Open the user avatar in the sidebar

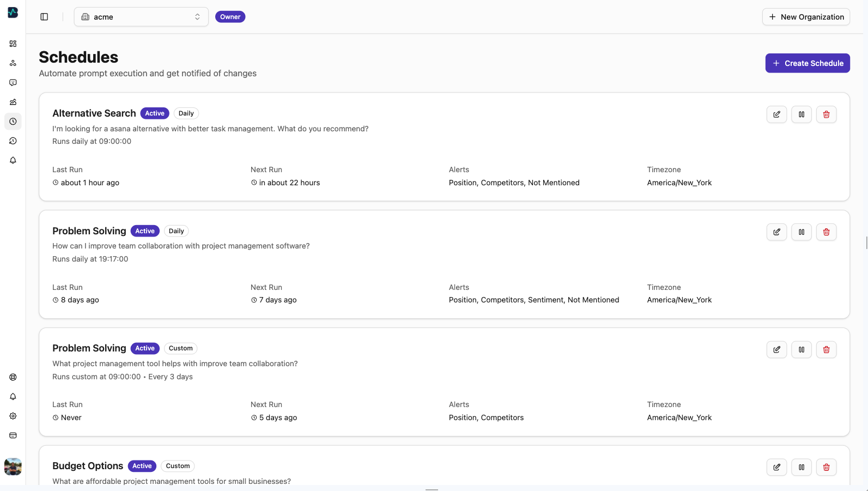point(13,466)
